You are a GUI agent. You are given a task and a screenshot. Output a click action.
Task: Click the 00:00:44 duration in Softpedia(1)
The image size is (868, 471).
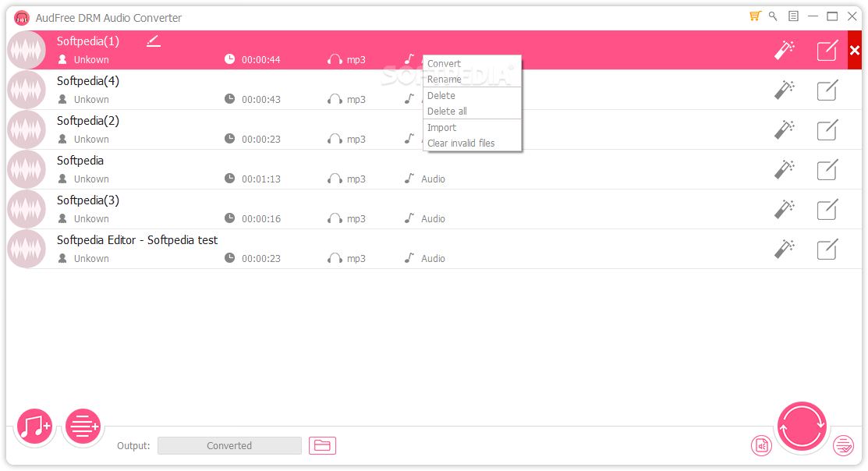click(261, 60)
